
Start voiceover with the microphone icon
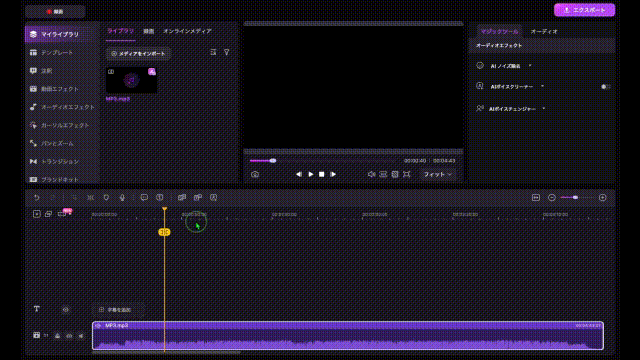click(x=122, y=198)
